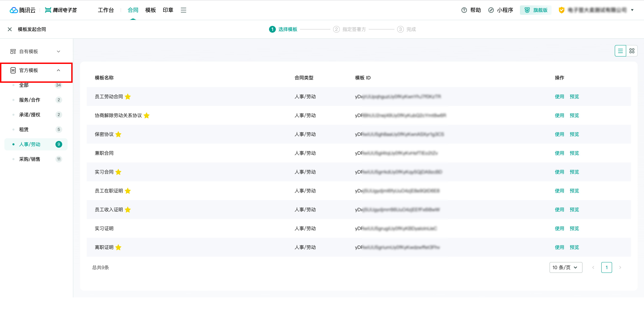
Task: Click the star next to 实习合同
Action: point(118,172)
